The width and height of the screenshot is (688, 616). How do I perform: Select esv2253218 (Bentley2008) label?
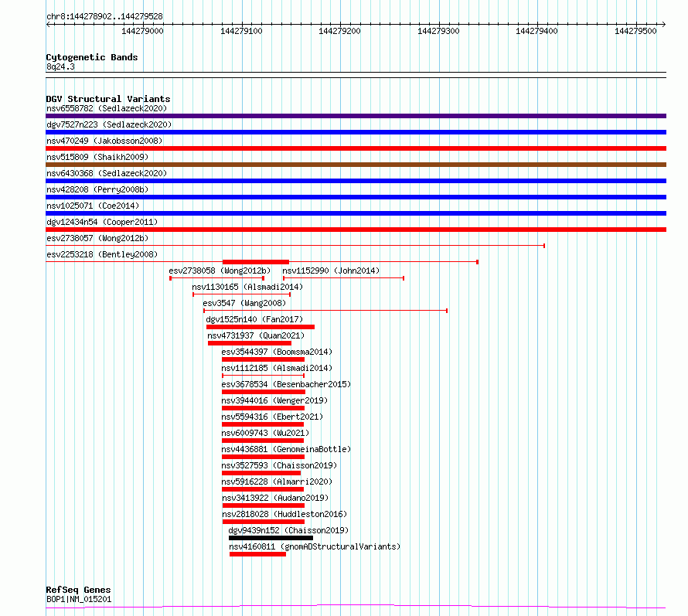[x=102, y=254]
